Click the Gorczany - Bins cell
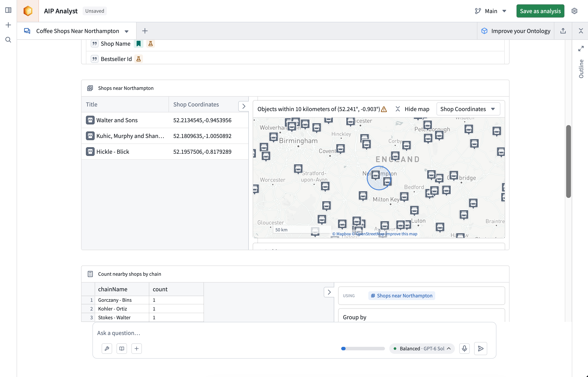Viewport: 588px width, 377px height. pos(122,300)
